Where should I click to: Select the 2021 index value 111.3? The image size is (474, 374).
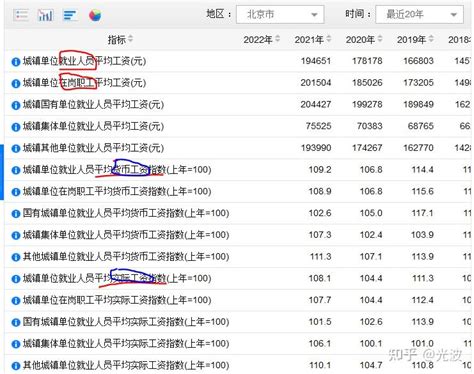(x=320, y=257)
